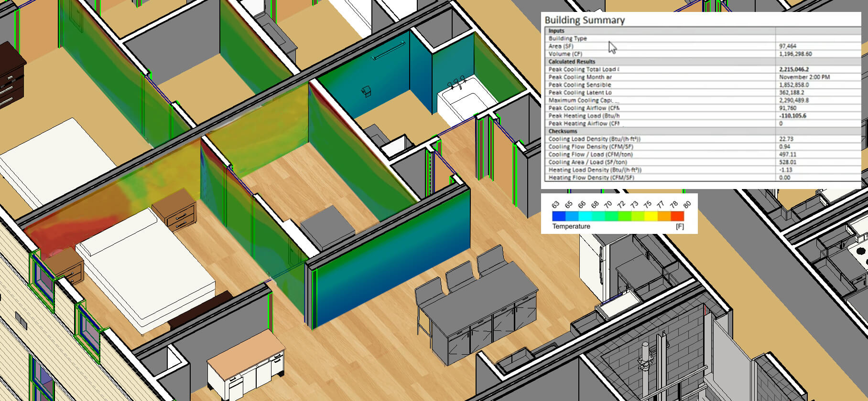Viewport: 868px width, 401px height.
Task: Click the yellow swatch in temperature legend
Action: (x=651, y=216)
